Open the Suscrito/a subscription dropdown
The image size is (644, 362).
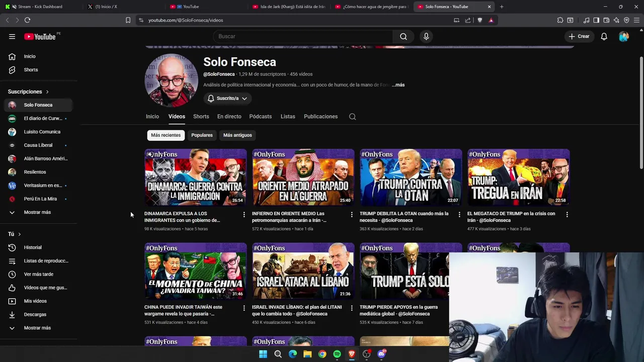(x=227, y=99)
